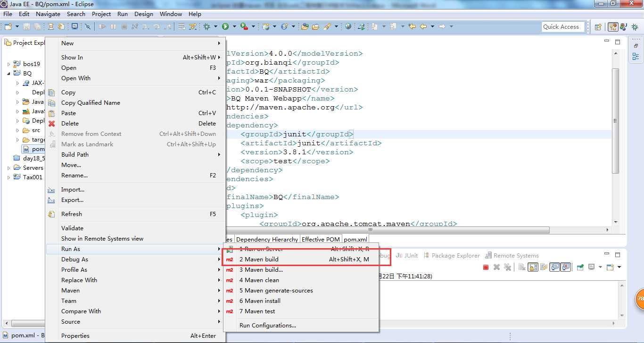Click the Remove All Terminated Launches icon
This screenshot has height=343, width=644.
(x=507, y=267)
